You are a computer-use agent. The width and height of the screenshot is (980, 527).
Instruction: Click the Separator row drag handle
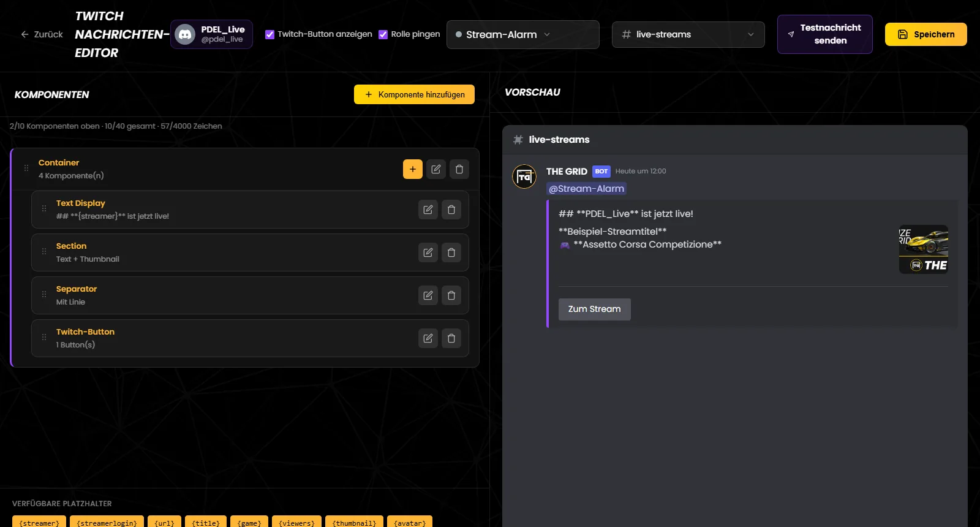[44, 294]
